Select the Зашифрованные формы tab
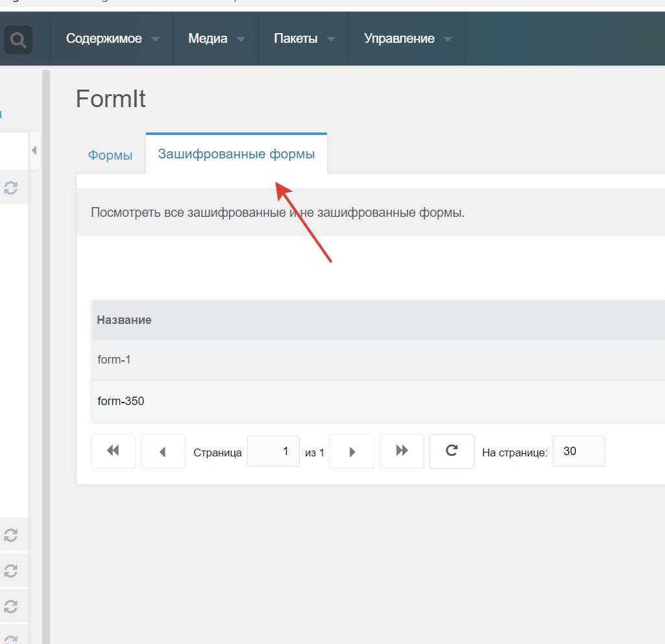The image size is (665, 644). pos(236,154)
